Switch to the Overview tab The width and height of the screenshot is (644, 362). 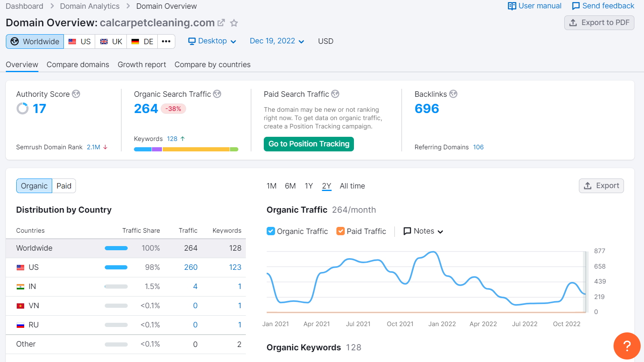tap(22, 65)
